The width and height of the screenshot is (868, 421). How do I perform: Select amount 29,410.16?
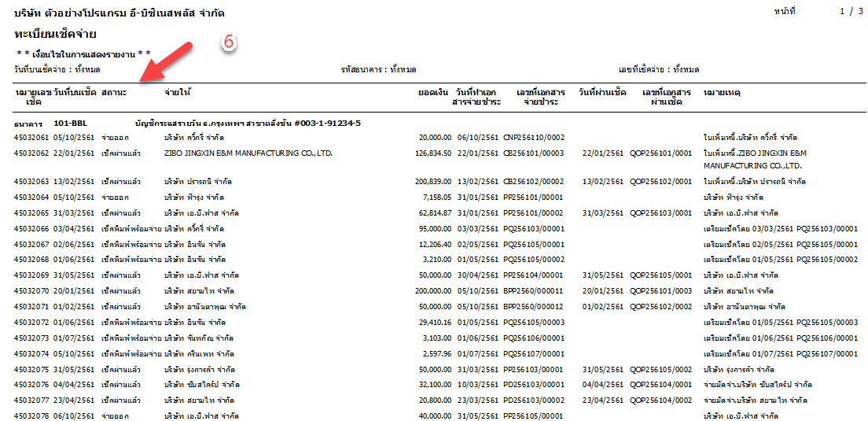coord(435,323)
